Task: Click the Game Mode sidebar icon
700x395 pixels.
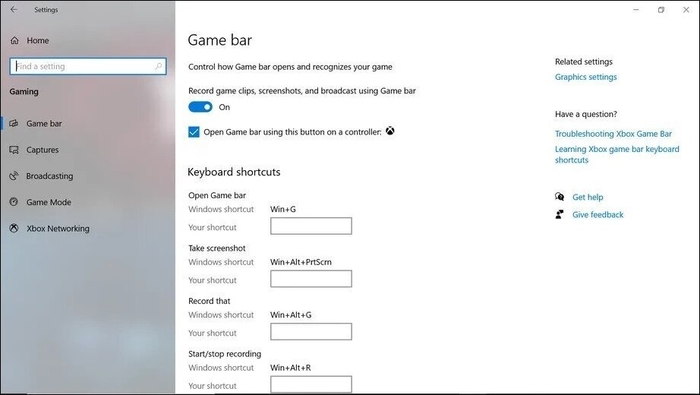Action: point(14,202)
